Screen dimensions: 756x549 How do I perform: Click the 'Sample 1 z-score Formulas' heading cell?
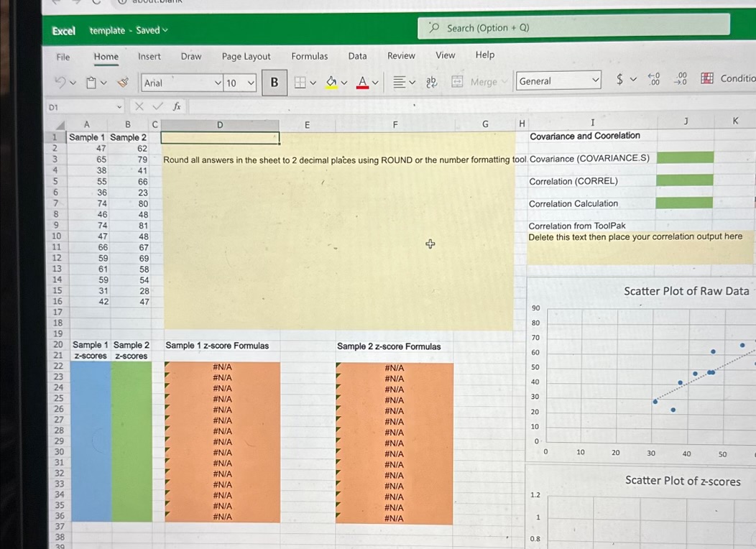click(217, 346)
